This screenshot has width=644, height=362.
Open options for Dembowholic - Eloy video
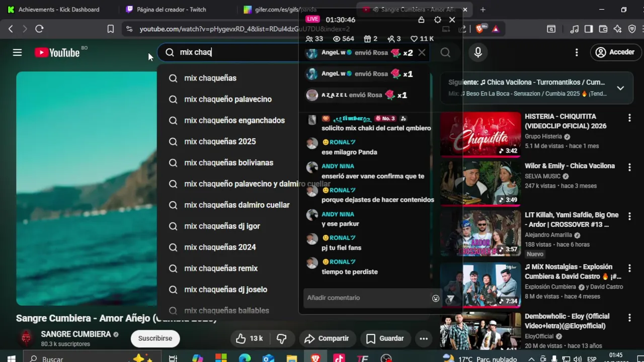[629, 318]
